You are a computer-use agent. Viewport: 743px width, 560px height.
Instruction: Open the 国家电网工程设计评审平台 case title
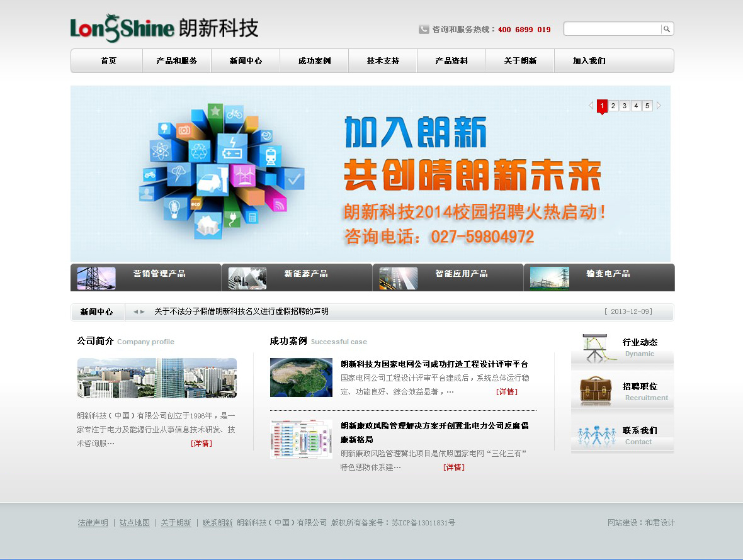[434, 364]
